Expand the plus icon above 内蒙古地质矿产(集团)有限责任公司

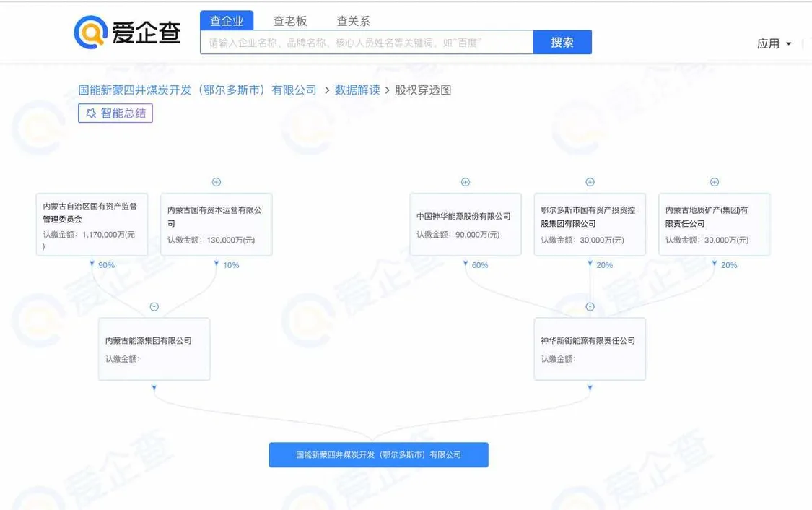click(715, 181)
